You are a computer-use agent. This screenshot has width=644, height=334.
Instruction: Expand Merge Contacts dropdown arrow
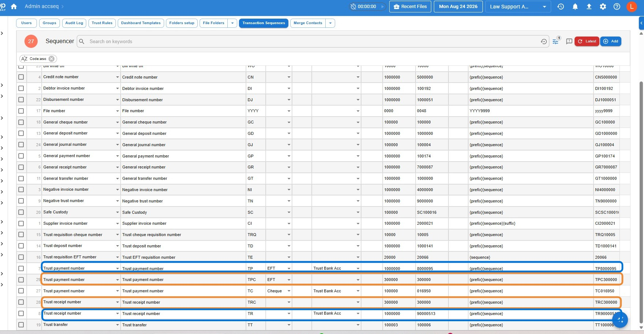(x=330, y=23)
